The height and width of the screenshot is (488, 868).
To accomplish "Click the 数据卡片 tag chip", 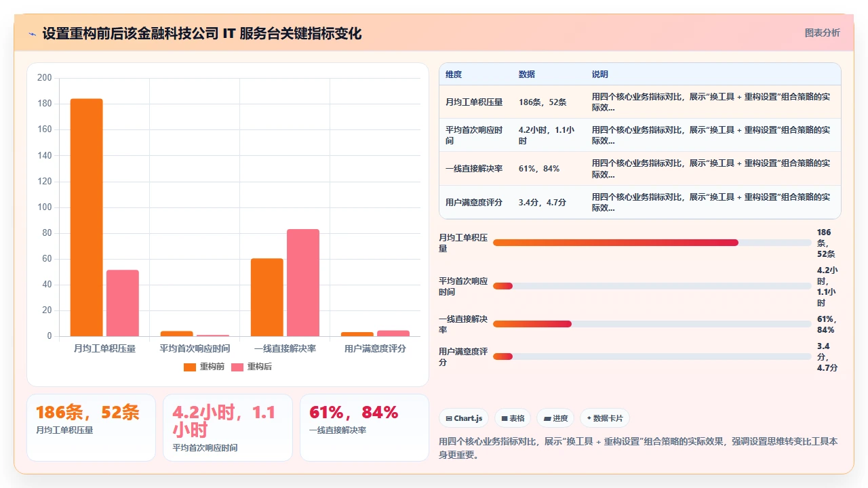I will pos(605,418).
